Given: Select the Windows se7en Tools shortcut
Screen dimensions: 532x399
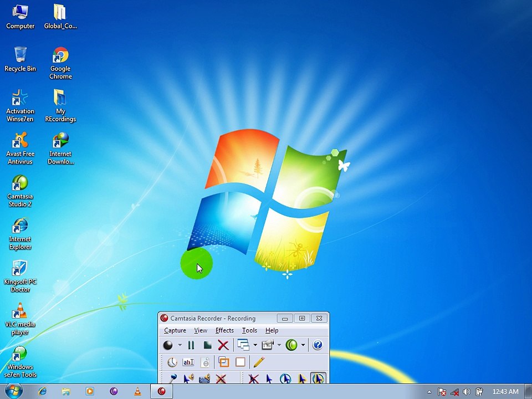Looking at the screenshot, I should coord(21,362).
